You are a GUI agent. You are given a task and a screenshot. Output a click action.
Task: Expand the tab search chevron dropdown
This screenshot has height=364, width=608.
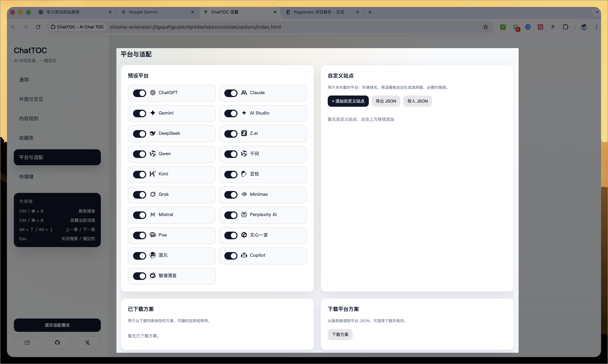click(597, 12)
